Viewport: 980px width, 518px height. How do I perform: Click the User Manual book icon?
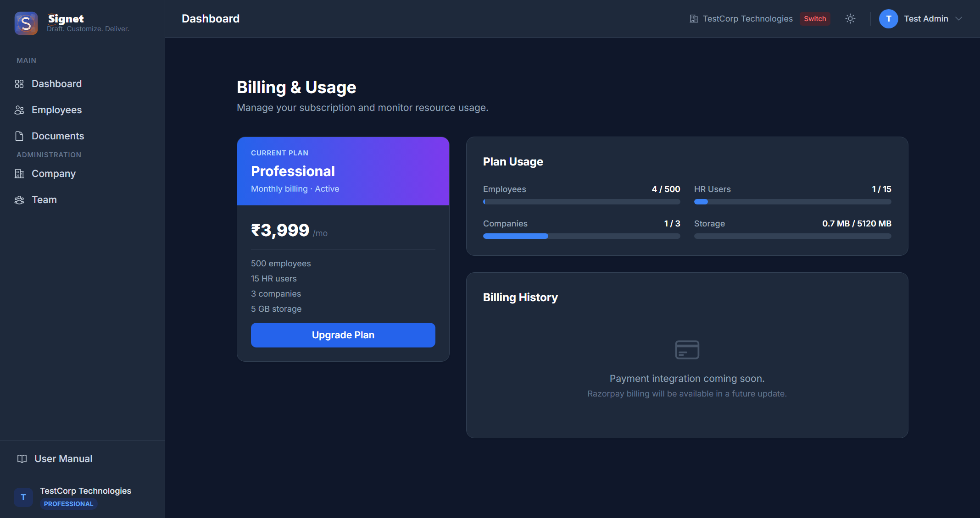[x=22, y=459]
